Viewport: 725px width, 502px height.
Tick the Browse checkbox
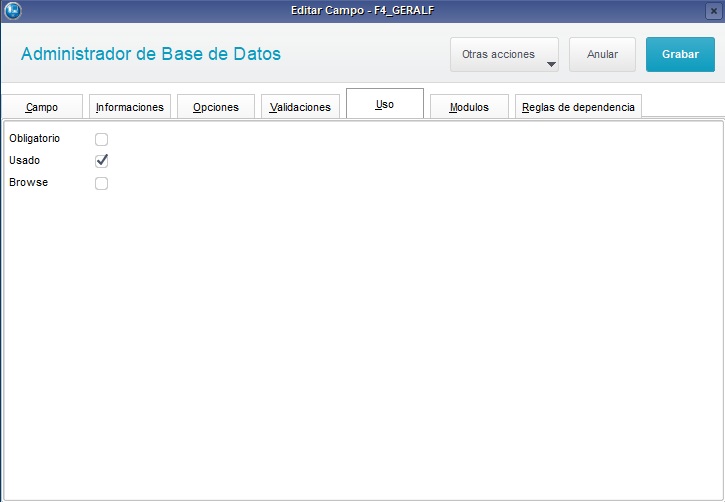tap(101, 183)
